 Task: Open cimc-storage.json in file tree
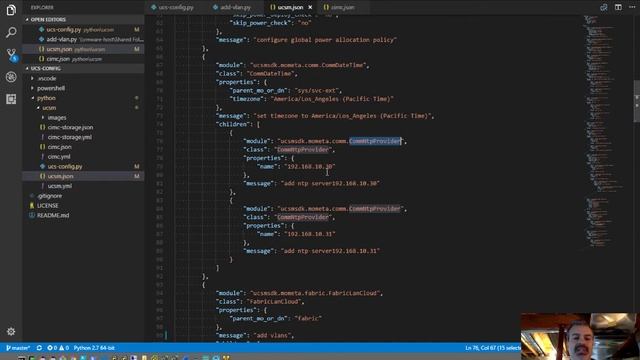(70, 127)
